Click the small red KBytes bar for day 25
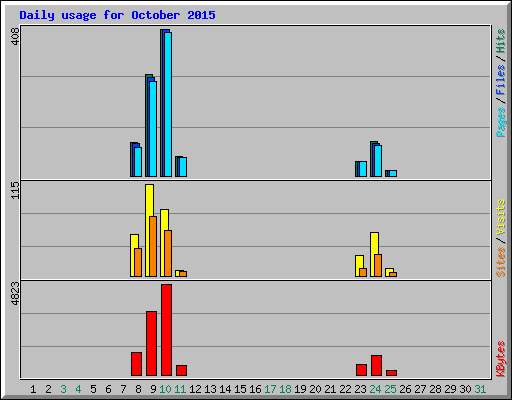 (x=391, y=373)
